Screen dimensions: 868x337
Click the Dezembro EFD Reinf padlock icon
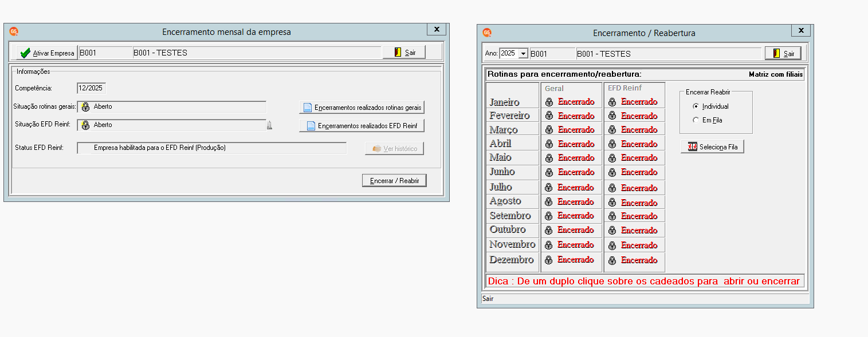(612, 260)
